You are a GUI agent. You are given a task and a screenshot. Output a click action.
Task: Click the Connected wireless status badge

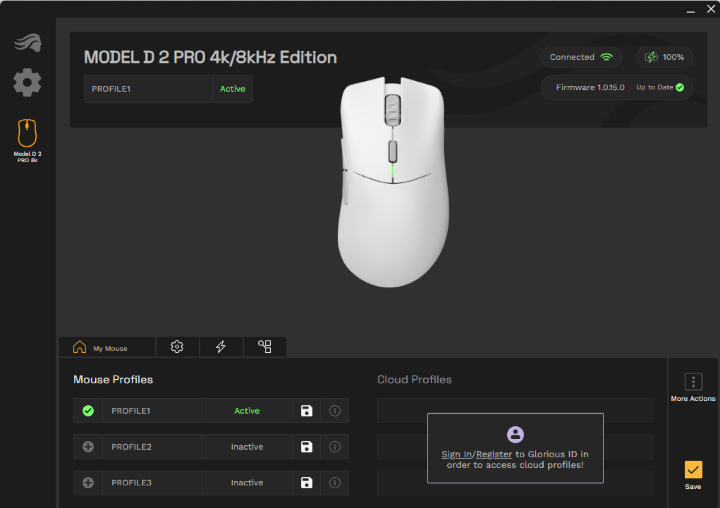[x=581, y=57]
